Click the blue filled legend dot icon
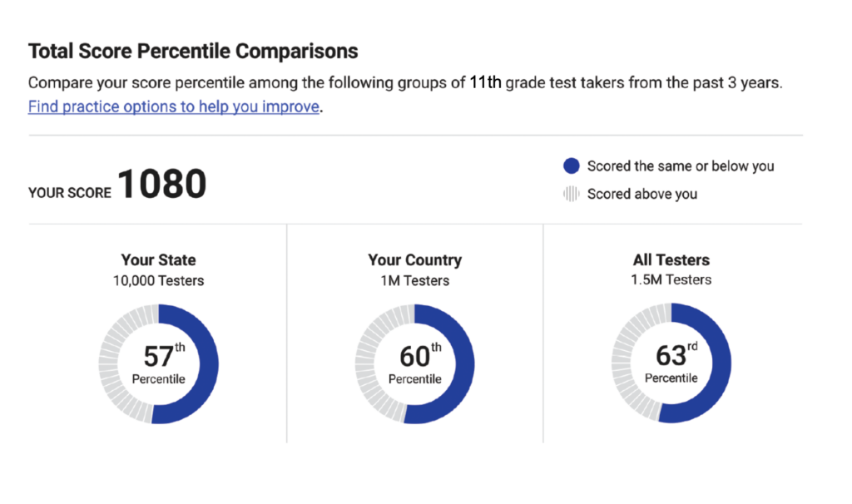852x504 pixels. point(571,166)
